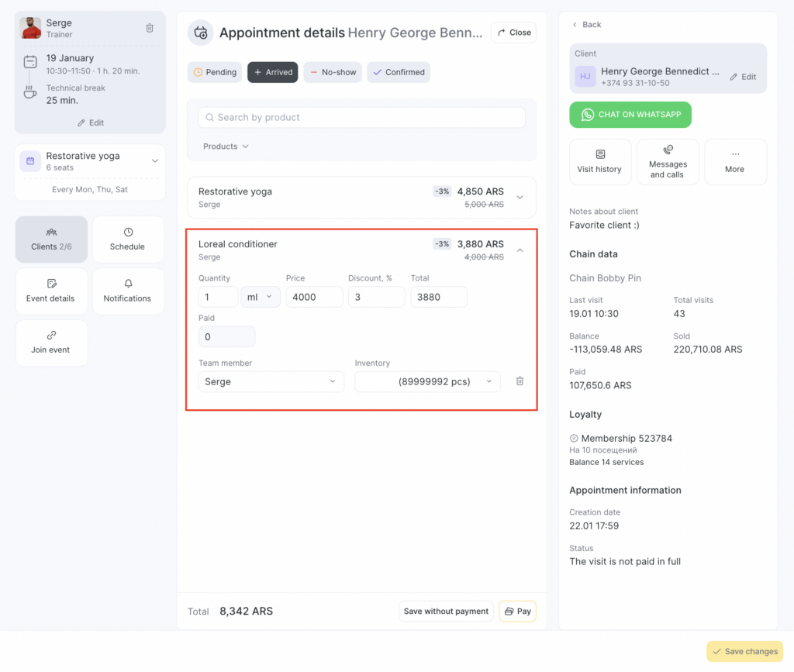The width and height of the screenshot is (794, 672).
Task: Click Chat on WhatsApp button
Action: pyautogui.click(x=630, y=115)
